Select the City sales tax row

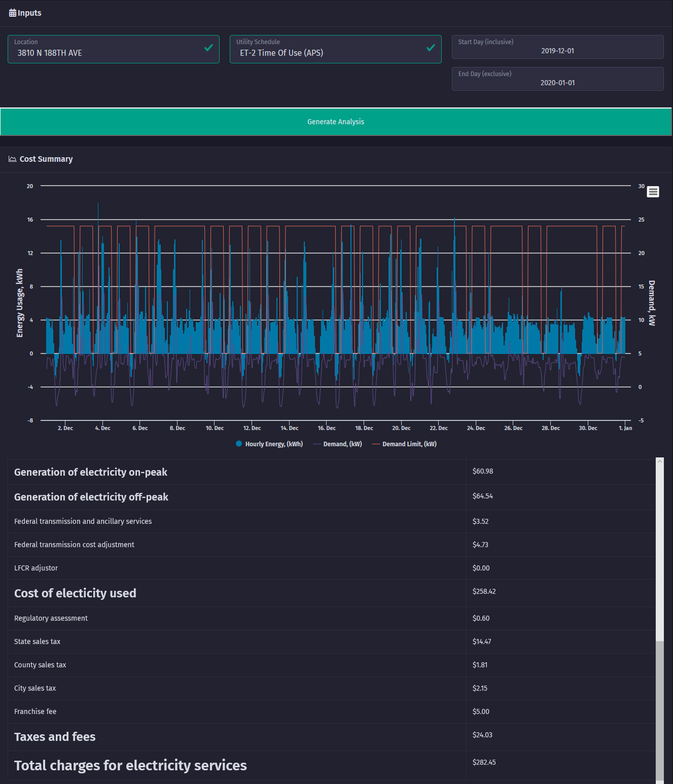pos(332,688)
